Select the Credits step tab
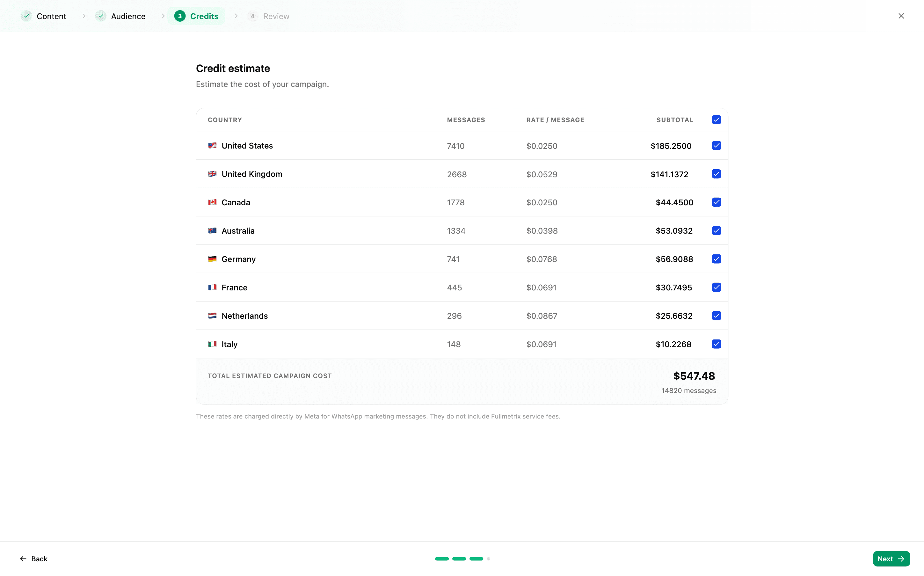The image size is (924, 576). [197, 16]
